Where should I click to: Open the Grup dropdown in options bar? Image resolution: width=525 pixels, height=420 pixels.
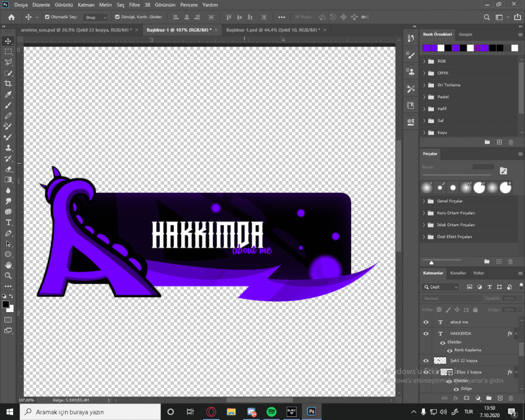pyautogui.click(x=95, y=17)
